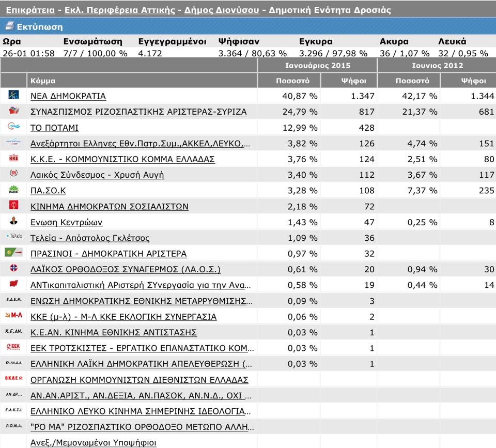Open ΕΛΛΗΝΙΚΟ ΛΕΥΚΟ ΚΙΝΗΜΑ link
This screenshot has height=448, width=496.
141,411
